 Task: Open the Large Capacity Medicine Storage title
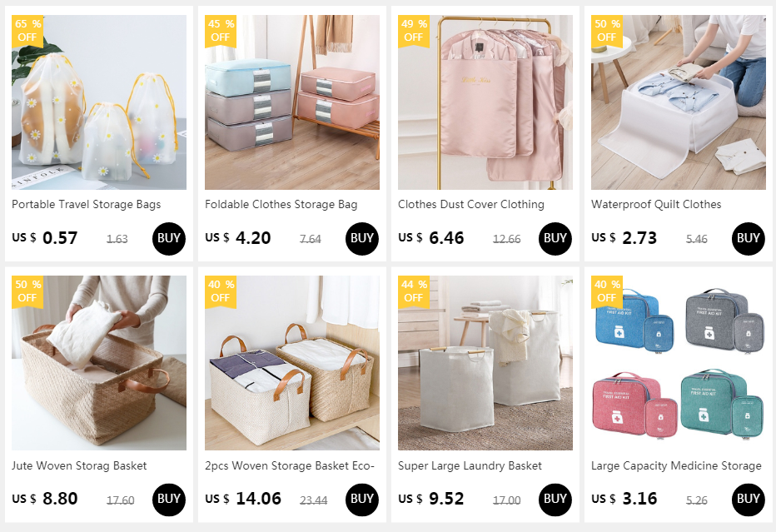pyautogui.click(x=676, y=465)
